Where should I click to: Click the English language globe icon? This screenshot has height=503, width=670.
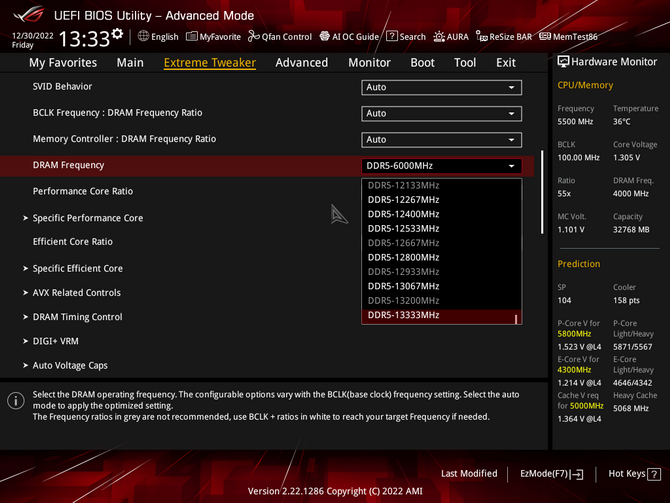pyautogui.click(x=143, y=36)
